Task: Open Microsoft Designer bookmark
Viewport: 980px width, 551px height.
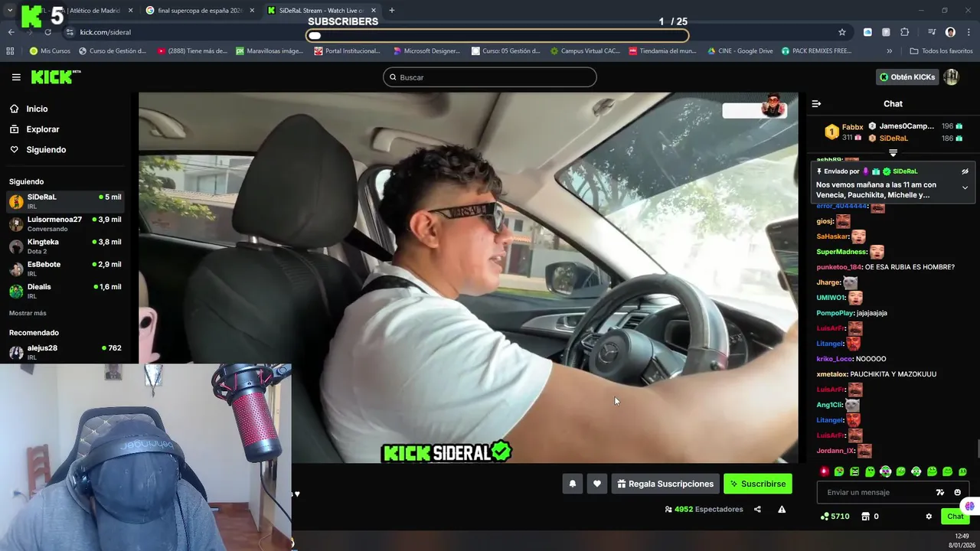Action: click(426, 51)
